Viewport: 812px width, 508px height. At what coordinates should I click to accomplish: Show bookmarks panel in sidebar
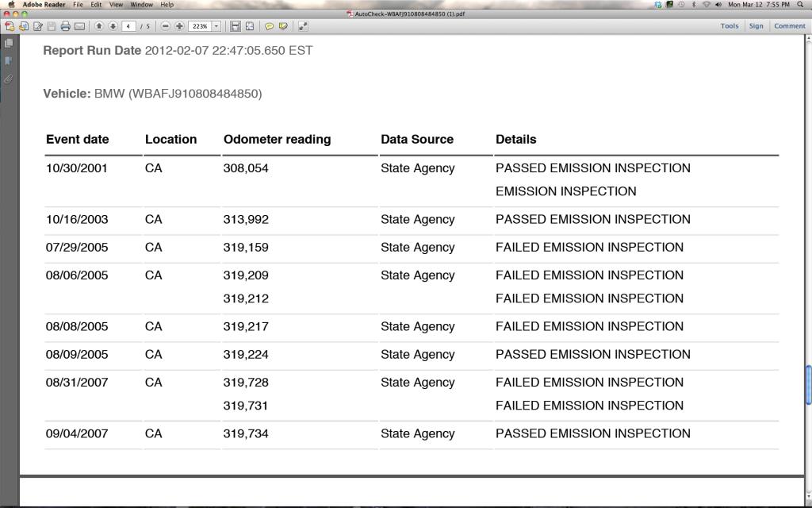tap(8, 61)
